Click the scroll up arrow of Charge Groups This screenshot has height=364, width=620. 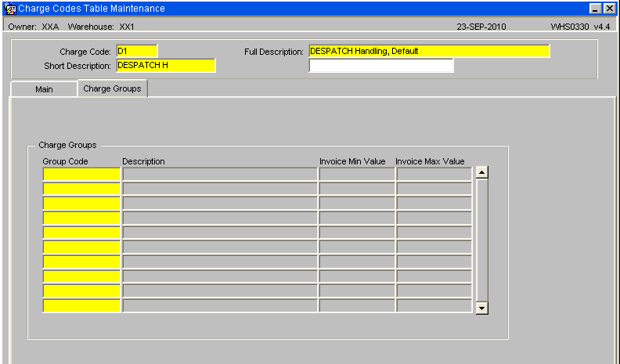[x=482, y=172]
